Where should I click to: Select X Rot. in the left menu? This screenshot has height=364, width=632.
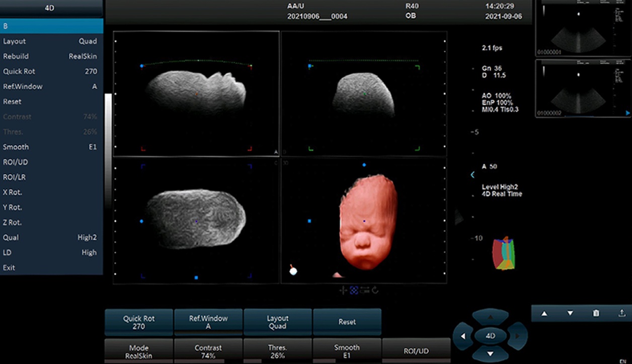50,192
